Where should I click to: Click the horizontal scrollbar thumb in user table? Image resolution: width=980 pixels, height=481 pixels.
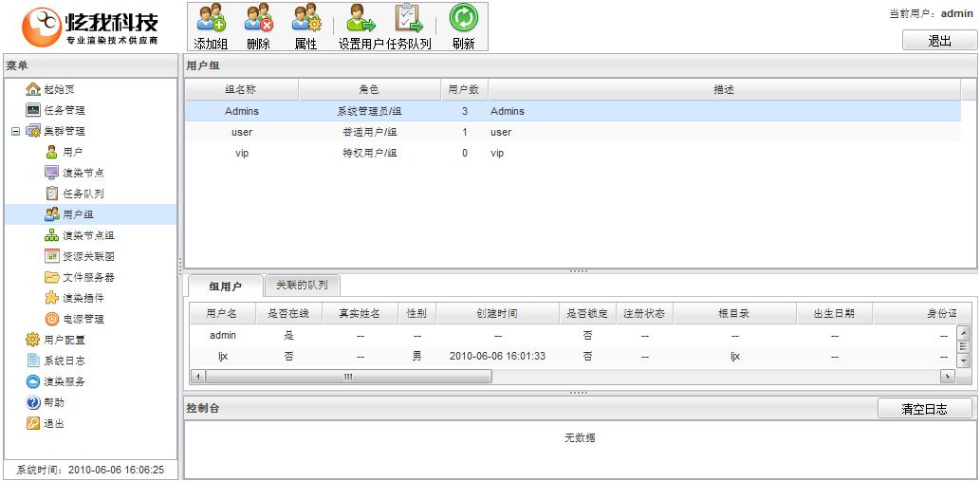click(348, 377)
